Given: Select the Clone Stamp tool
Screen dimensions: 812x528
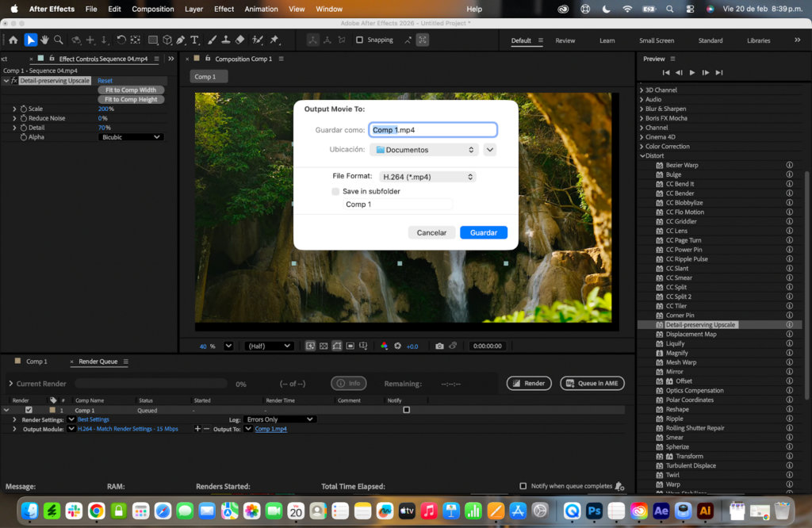Looking at the screenshot, I should pyautogui.click(x=225, y=39).
